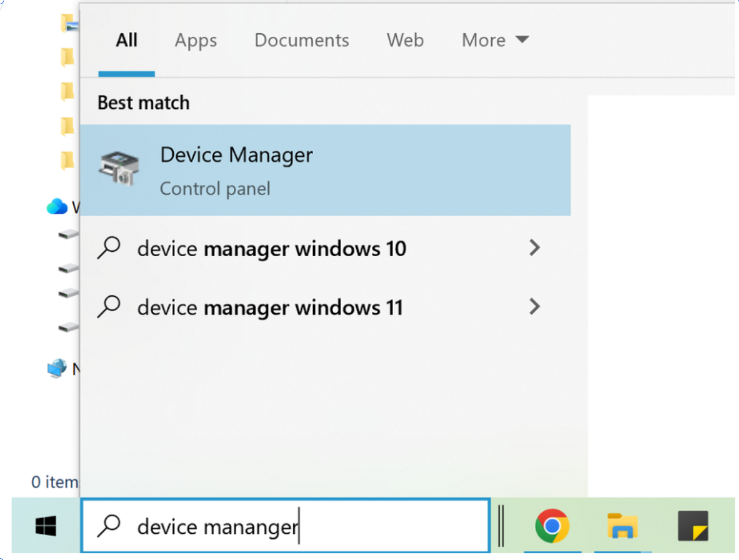
Task: Expand chevron beside windows 10 suggestion
Action: pyautogui.click(x=534, y=248)
